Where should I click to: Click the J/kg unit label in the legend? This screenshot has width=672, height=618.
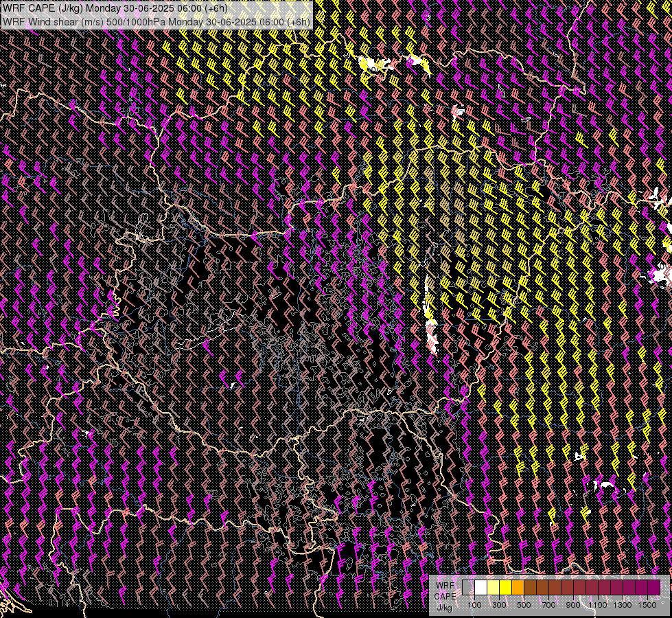(x=445, y=608)
